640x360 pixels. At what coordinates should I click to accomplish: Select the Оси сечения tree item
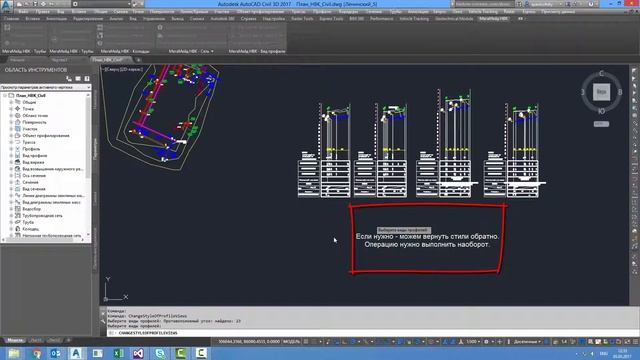click(x=34, y=176)
